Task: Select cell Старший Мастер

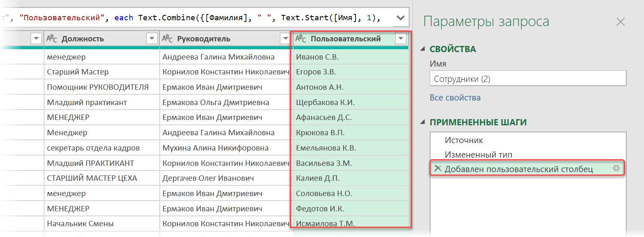Action: [102, 72]
